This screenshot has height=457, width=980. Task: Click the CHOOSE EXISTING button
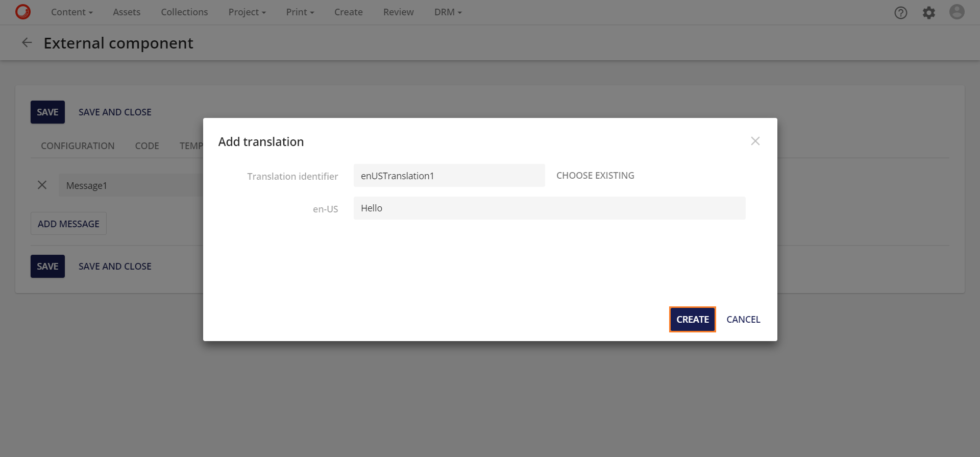595,175
